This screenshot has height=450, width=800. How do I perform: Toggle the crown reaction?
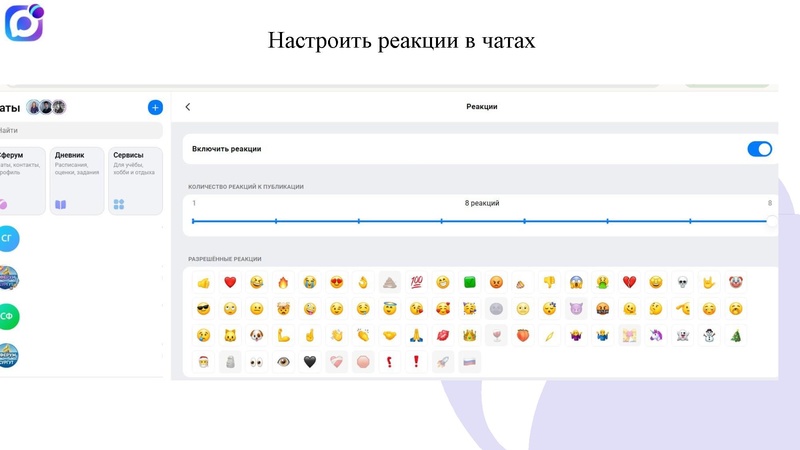[x=469, y=335]
